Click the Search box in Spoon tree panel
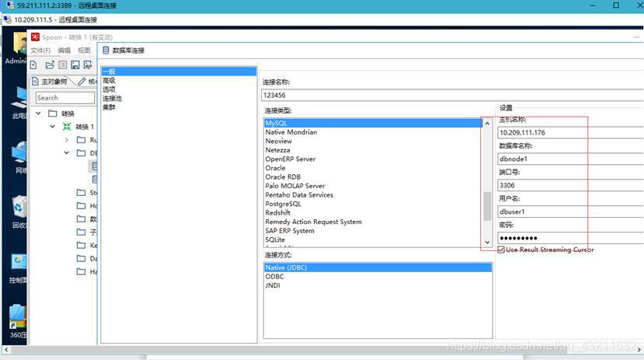Image resolution: width=644 pixels, height=360 pixels. coord(65,98)
